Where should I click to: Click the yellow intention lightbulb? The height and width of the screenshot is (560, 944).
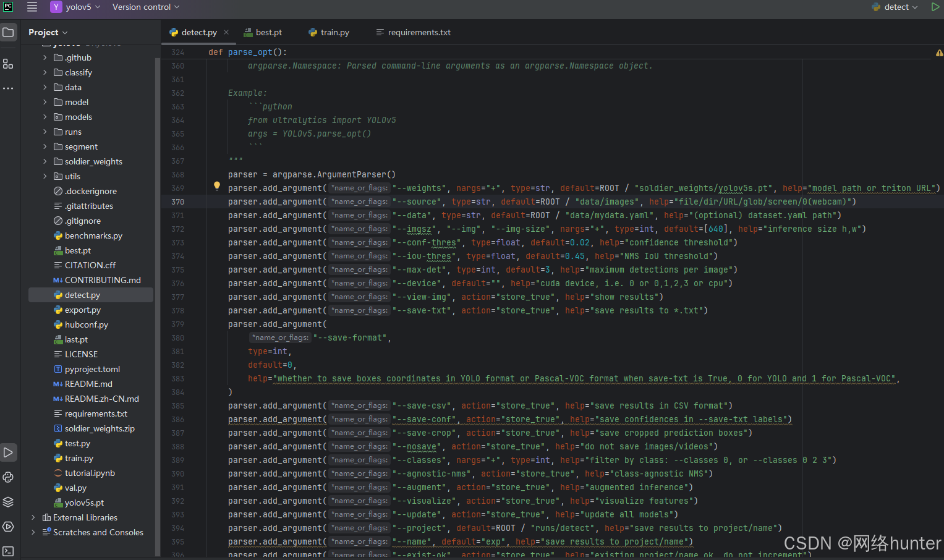217,185
